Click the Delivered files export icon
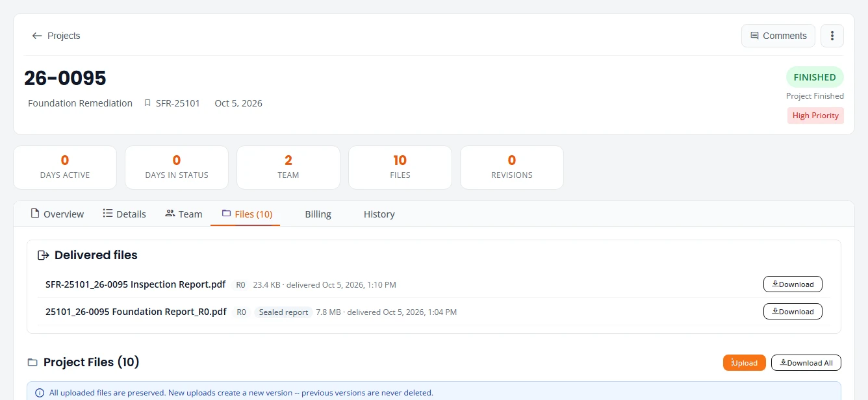The width and height of the screenshot is (868, 400). tap(44, 255)
